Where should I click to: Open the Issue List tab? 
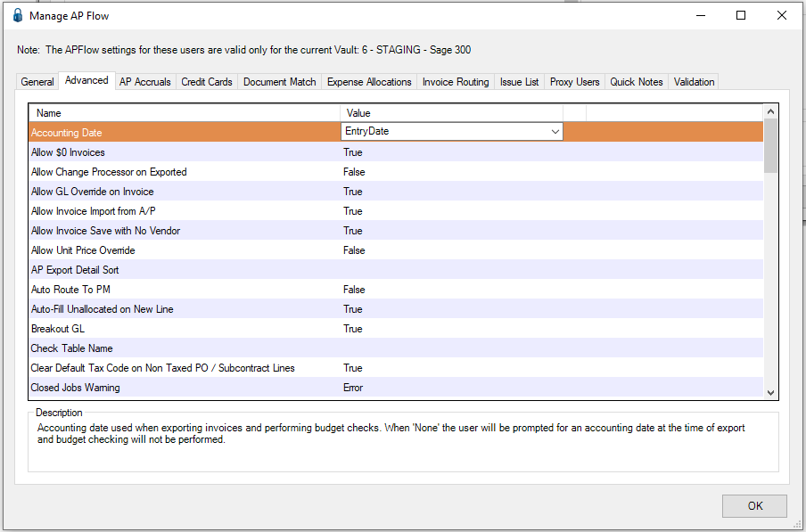[x=519, y=82]
